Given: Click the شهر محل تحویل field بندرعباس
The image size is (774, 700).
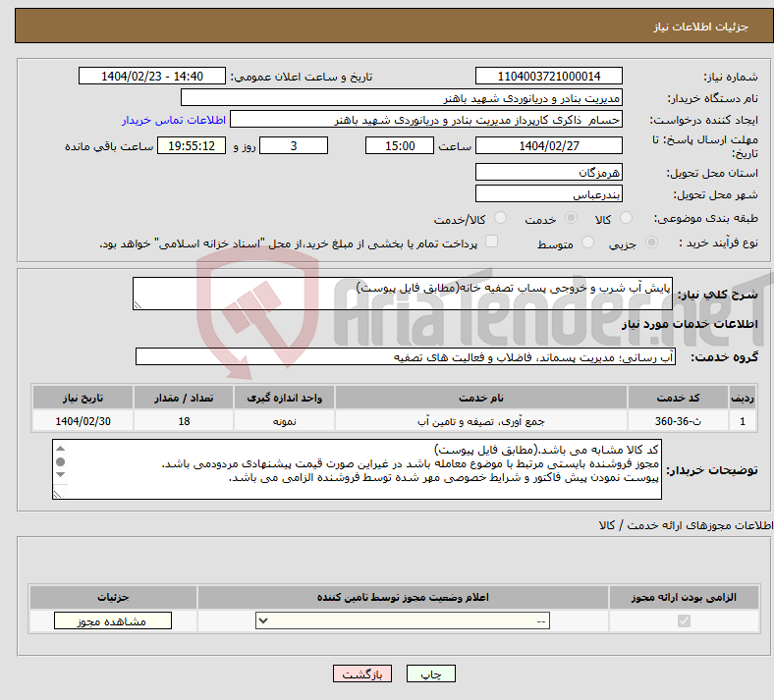Looking at the screenshot, I should click(x=548, y=193).
